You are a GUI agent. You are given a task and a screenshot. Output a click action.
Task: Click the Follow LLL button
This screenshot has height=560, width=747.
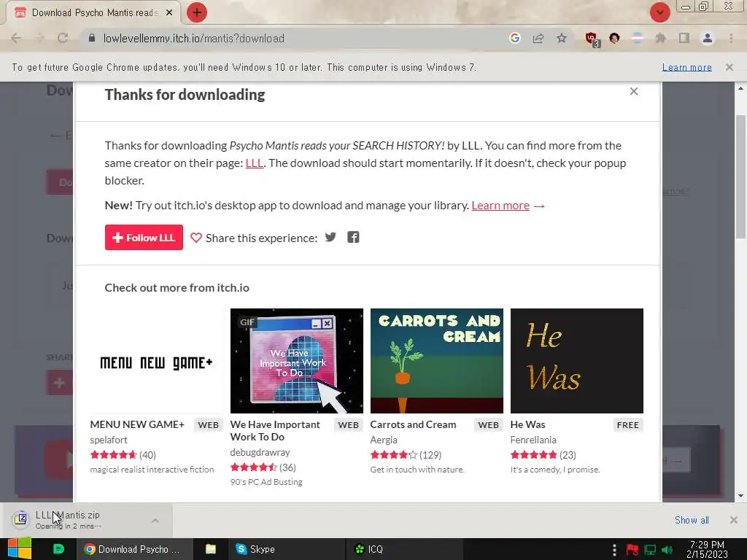144,237
